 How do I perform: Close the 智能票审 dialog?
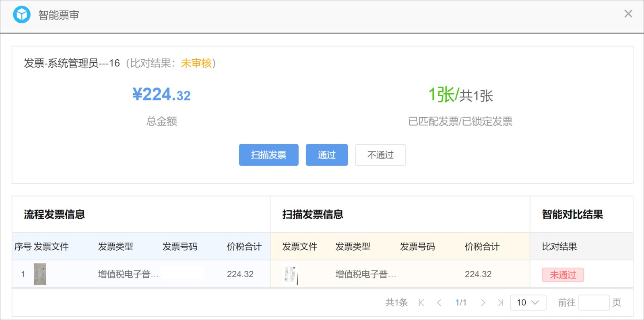[x=628, y=14]
